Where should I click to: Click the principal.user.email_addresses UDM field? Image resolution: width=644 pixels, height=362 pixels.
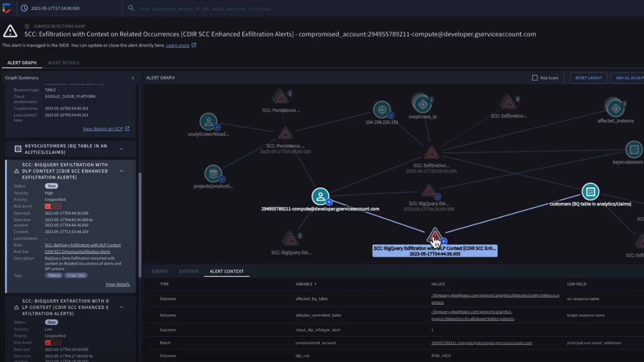594,343
